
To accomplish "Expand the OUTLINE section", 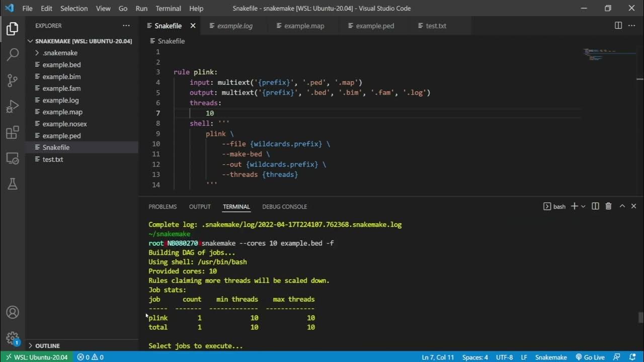I will pos(82,345).
